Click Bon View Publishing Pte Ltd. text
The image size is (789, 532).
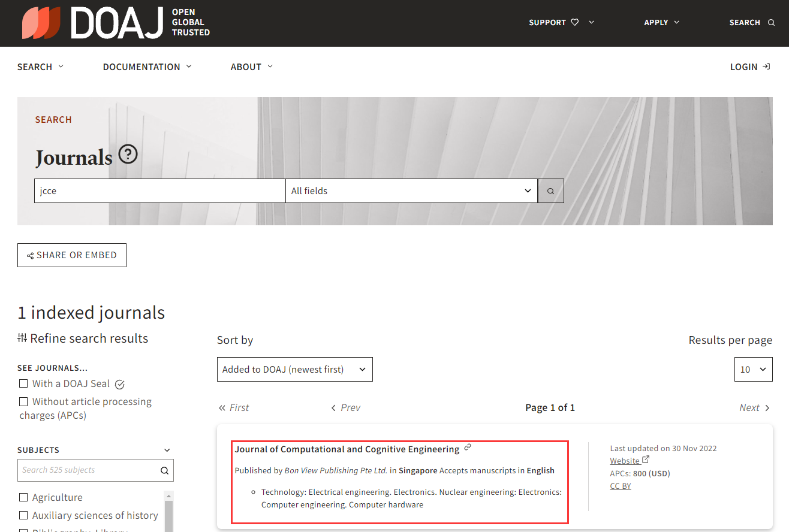tap(336, 470)
